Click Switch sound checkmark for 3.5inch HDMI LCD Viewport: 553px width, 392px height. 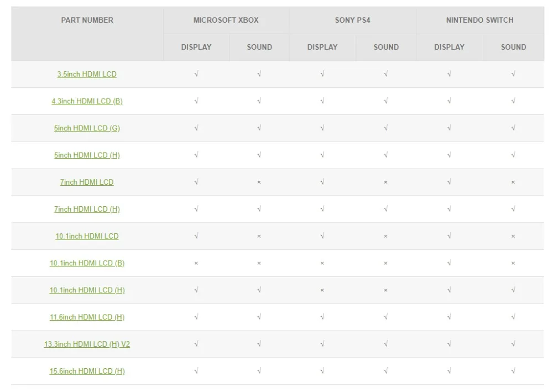pyautogui.click(x=514, y=74)
